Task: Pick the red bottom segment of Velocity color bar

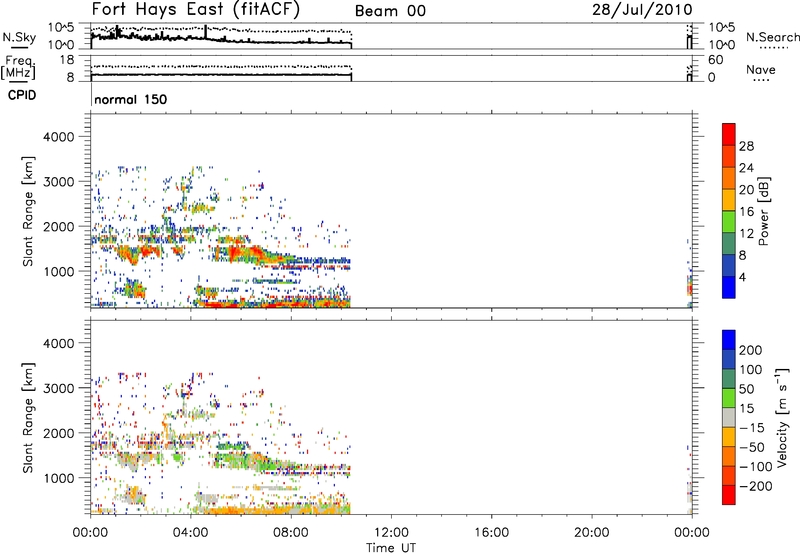Action: 729,495
